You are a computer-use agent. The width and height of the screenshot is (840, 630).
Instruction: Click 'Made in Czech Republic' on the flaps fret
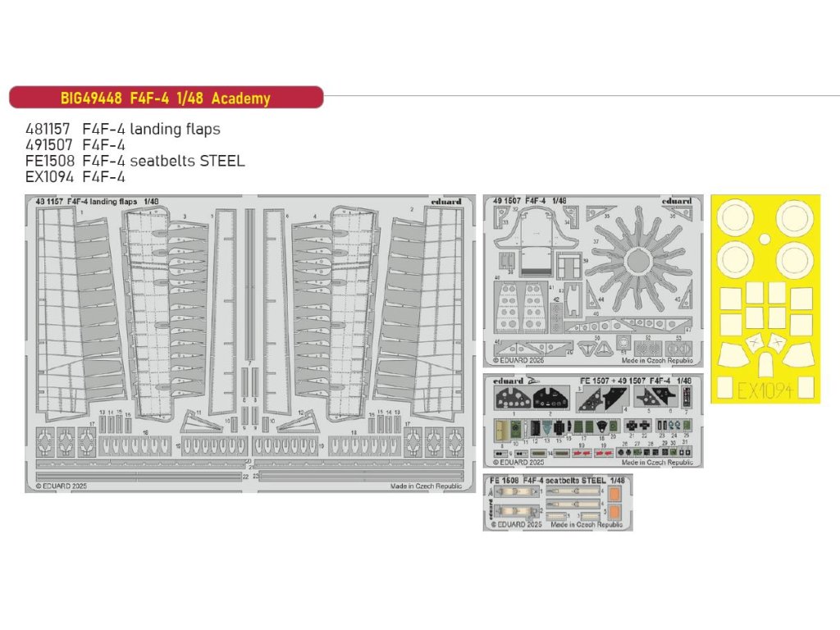426,486
